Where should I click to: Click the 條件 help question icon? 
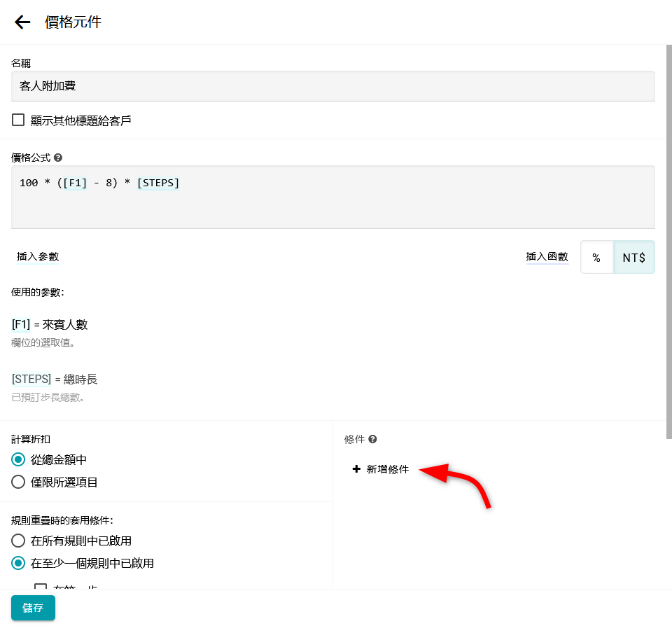pos(373,439)
